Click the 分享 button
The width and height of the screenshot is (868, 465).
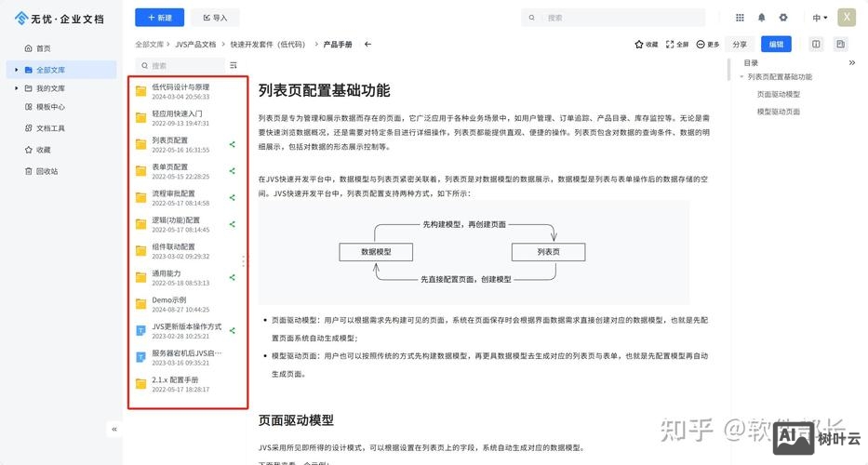point(740,45)
